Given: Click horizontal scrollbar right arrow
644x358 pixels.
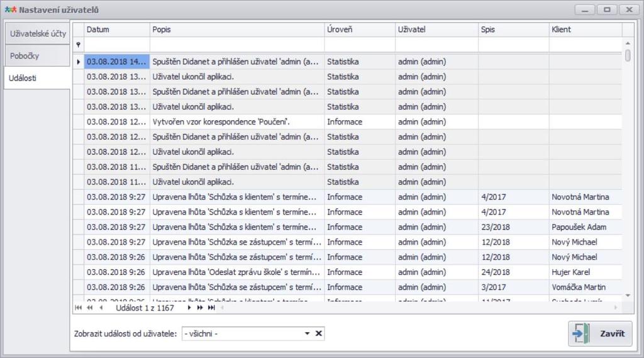Looking at the screenshot, I should click(x=616, y=308).
